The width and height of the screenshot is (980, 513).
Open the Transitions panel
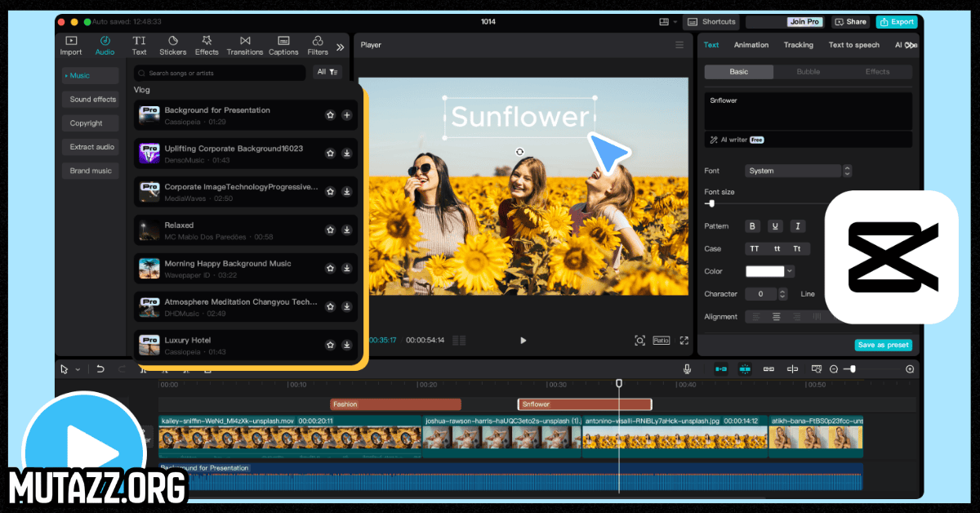245,45
